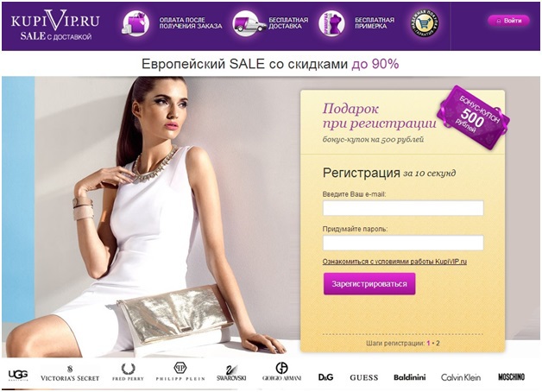Viewport: 542px width, 392px height.
Task: Open the Calvin Klein brand logo
Action: pos(461,377)
